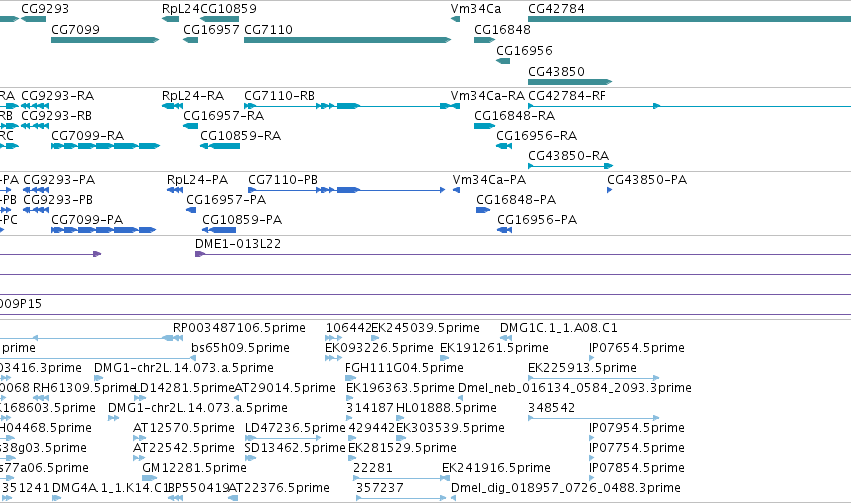Click EST label LD47236.5prime
The height and width of the screenshot is (503, 851).
pos(295,428)
